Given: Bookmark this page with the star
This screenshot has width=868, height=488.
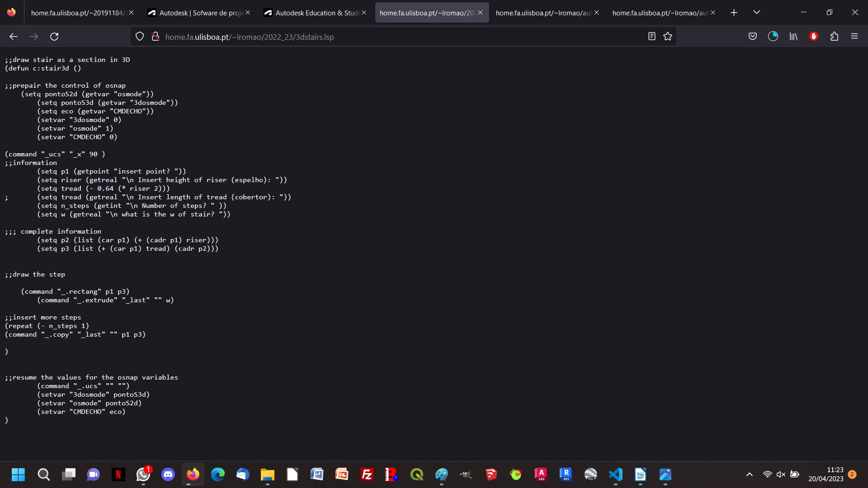Looking at the screenshot, I should coord(668,37).
